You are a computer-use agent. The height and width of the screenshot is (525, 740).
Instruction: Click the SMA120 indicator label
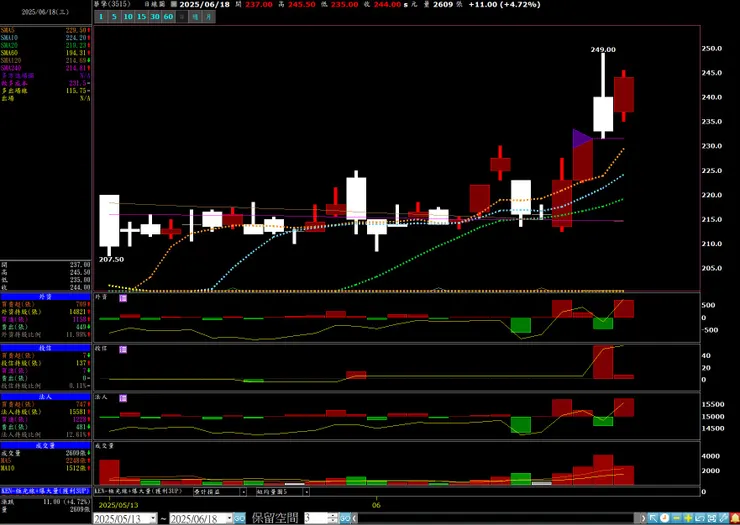point(10,60)
